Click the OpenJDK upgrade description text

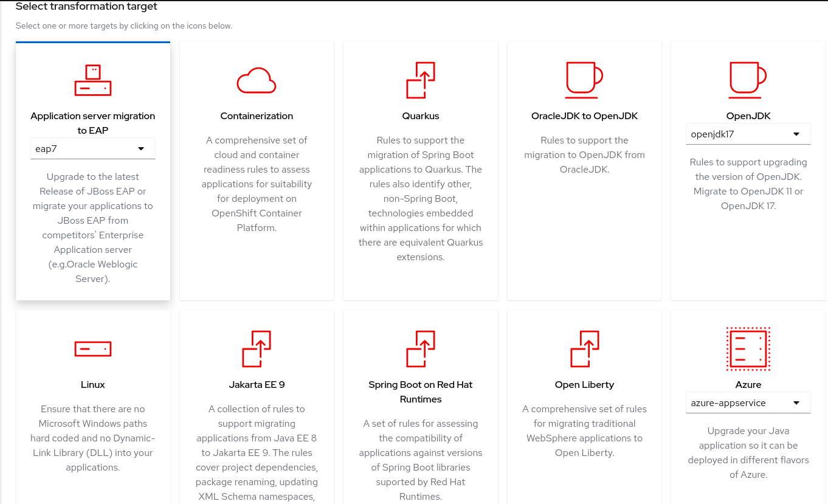click(748, 184)
